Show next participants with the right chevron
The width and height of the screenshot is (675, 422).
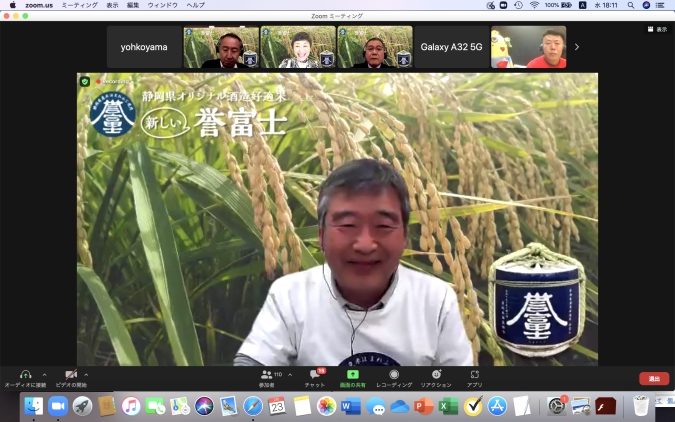[577, 47]
